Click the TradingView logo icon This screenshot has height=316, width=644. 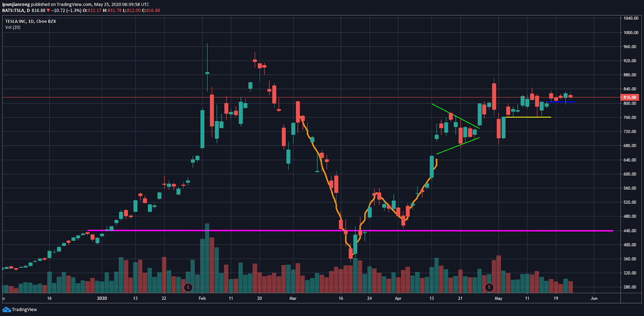click(6, 309)
